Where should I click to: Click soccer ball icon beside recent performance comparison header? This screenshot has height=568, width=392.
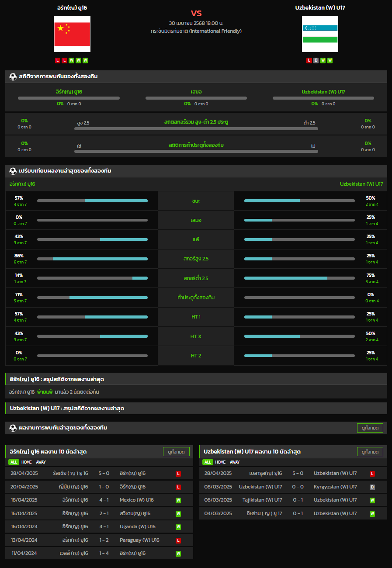tap(13, 171)
